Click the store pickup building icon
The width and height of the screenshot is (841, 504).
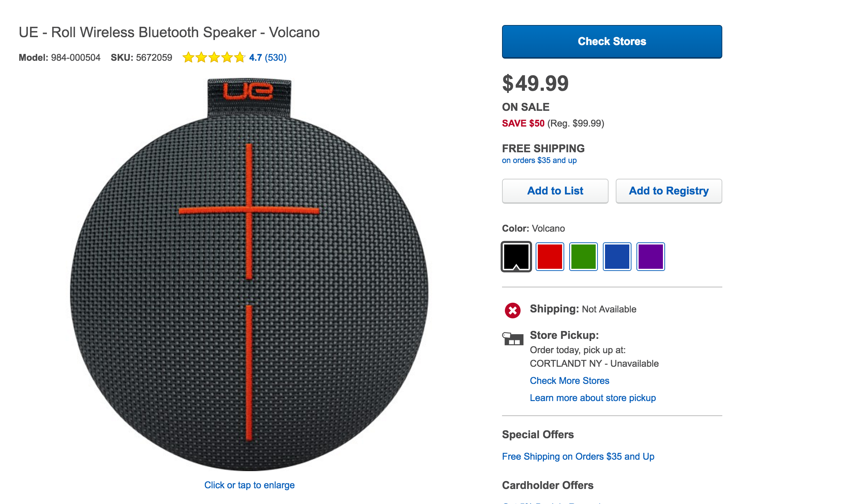click(x=513, y=339)
